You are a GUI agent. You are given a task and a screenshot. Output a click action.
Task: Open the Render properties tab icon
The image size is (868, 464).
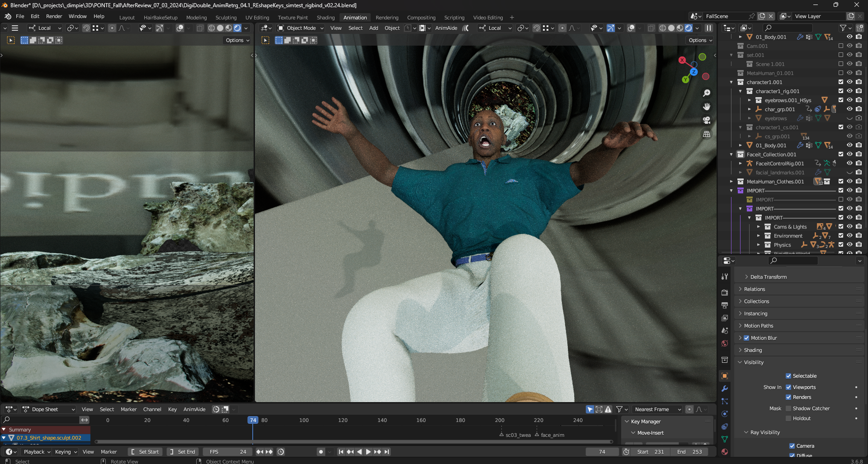(725, 293)
